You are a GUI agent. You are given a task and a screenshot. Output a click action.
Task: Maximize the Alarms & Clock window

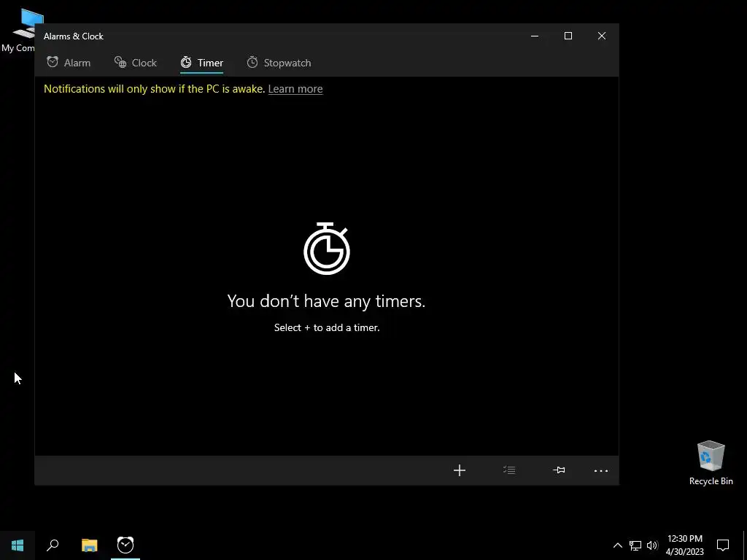pyautogui.click(x=568, y=36)
